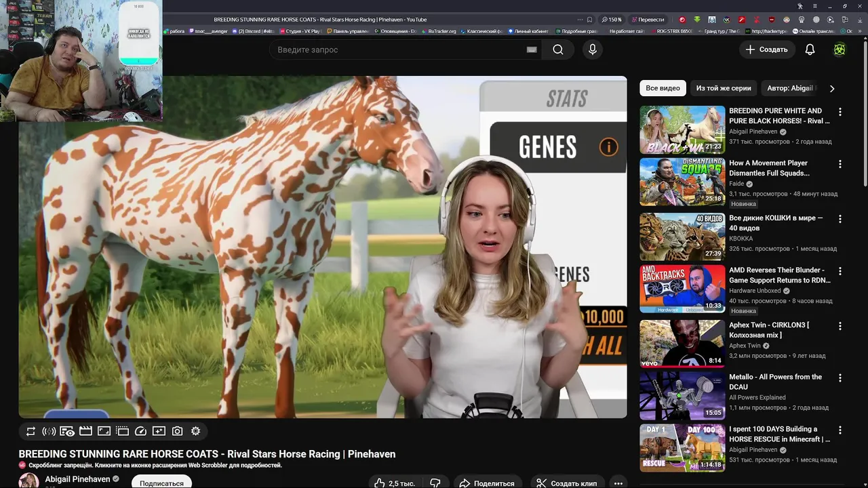Open the 150% zoom indicator
868x488 pixels.
tap(611, 20)
